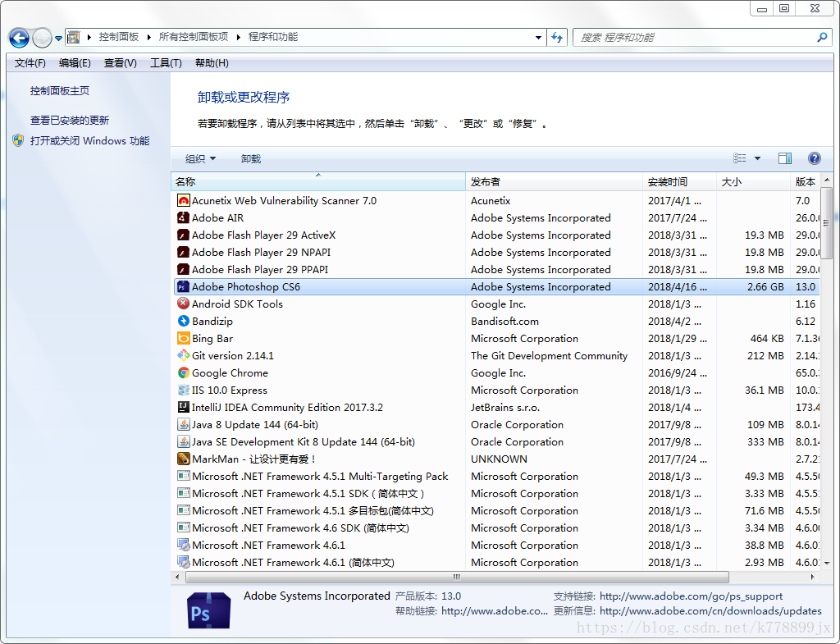Screen dimensions: 840x644
Task: Toggle the preview pane icon
Action: tap(785, 158)
